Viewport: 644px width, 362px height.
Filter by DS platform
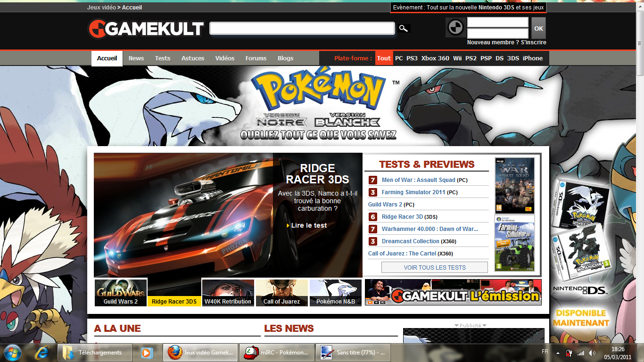pos(500,58)
